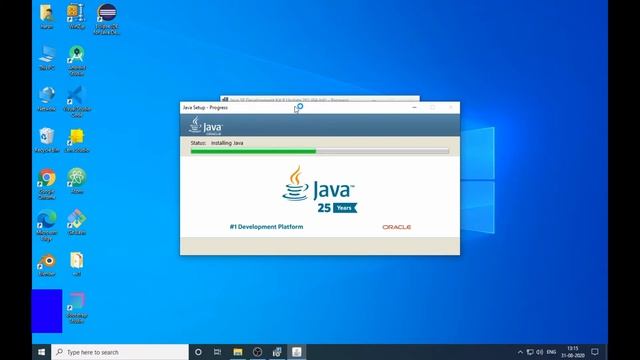Open Task View on the taskbar
The height and width of the screenshot is (360, 640).
pyautogui.click(x=218, y=352)
